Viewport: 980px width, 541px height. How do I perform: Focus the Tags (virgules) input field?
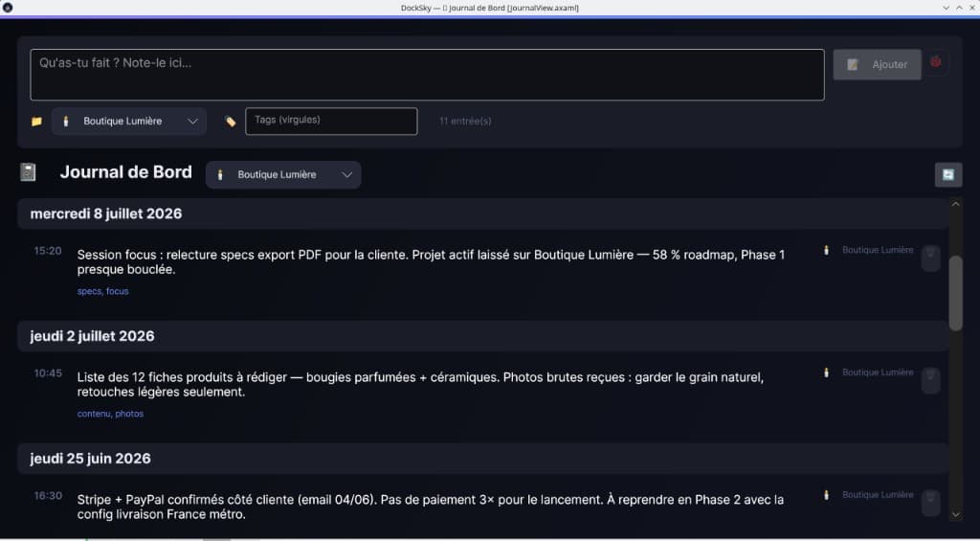pos(331,121)
